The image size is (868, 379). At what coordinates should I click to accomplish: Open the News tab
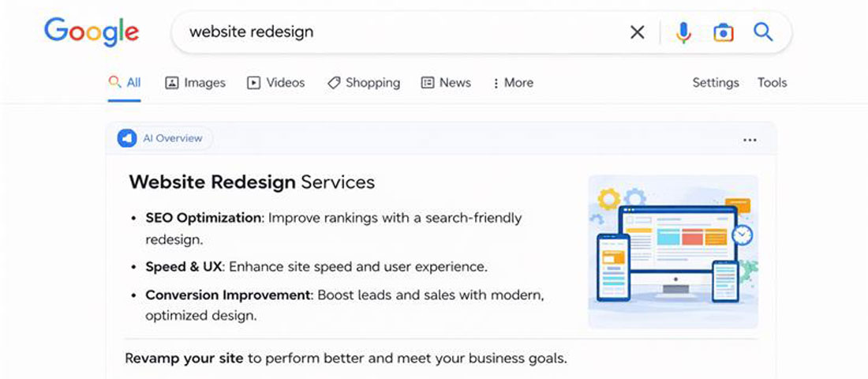(446, 83)
